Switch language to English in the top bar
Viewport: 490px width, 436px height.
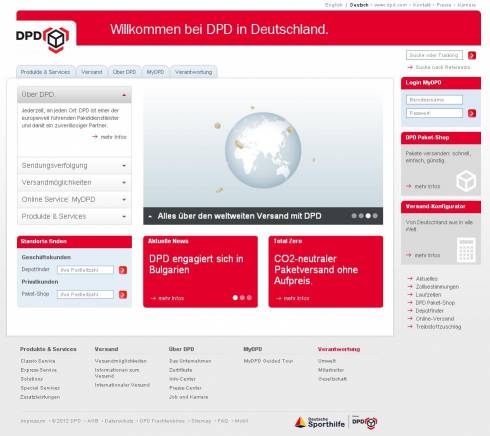pyautogui.click(x=334, y=5)
